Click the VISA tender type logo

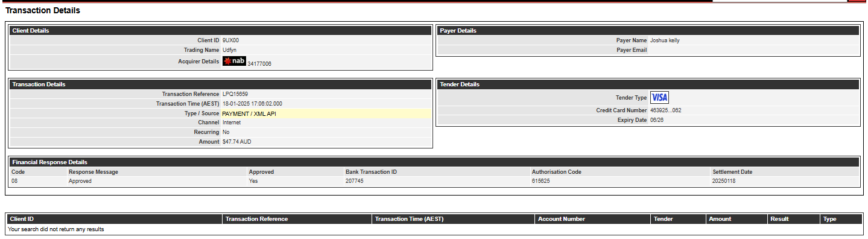coord(659,97)
